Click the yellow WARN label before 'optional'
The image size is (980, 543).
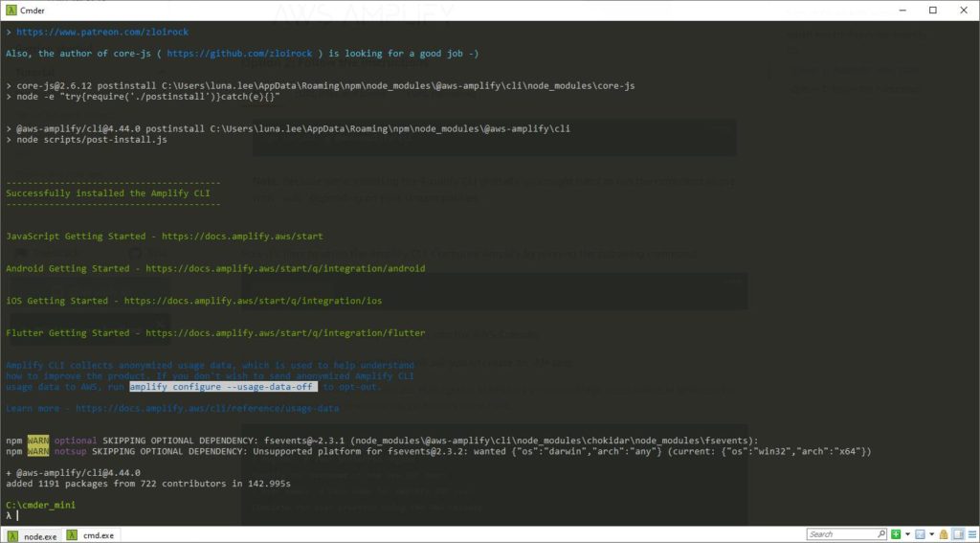[38, 440]
